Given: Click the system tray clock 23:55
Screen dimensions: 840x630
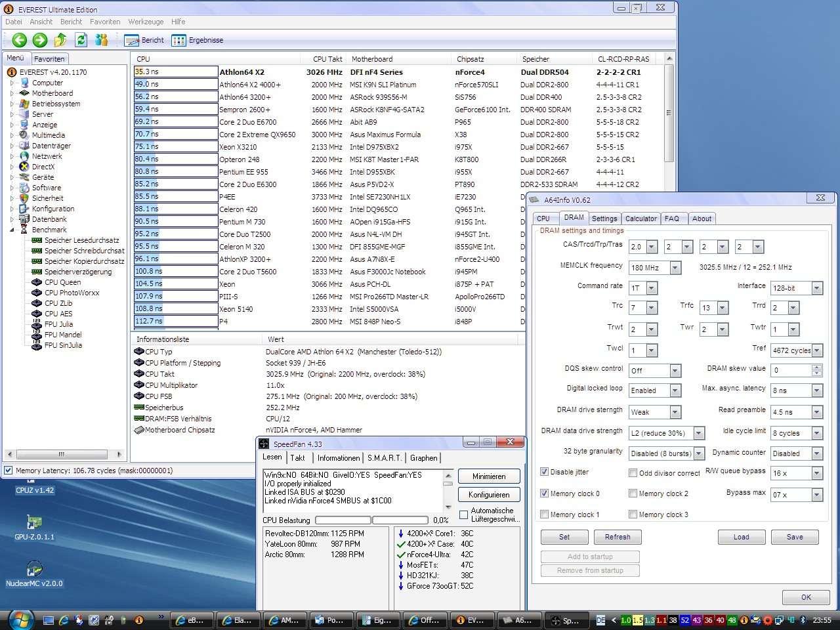Looking at the screenshot, I should [x=822, y=620].
